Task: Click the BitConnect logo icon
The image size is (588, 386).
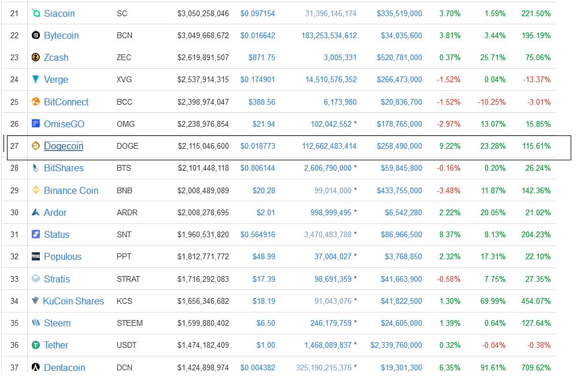Action: point(36,101)
